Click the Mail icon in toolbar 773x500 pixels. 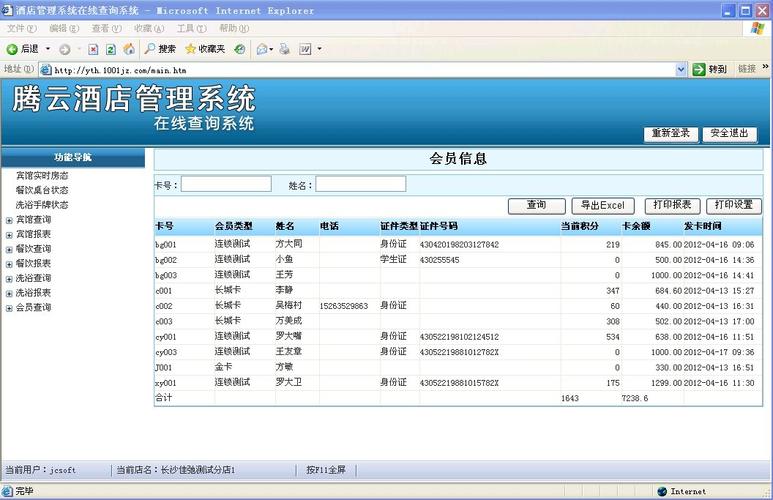tap(263, 49)
